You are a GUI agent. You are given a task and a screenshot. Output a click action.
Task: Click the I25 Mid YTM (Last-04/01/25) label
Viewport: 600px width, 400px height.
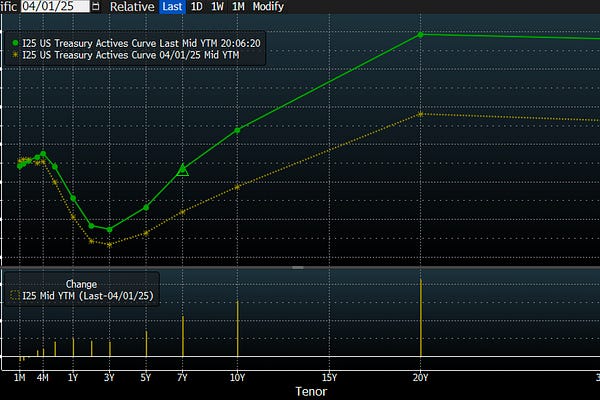click(x=88, y=296)
